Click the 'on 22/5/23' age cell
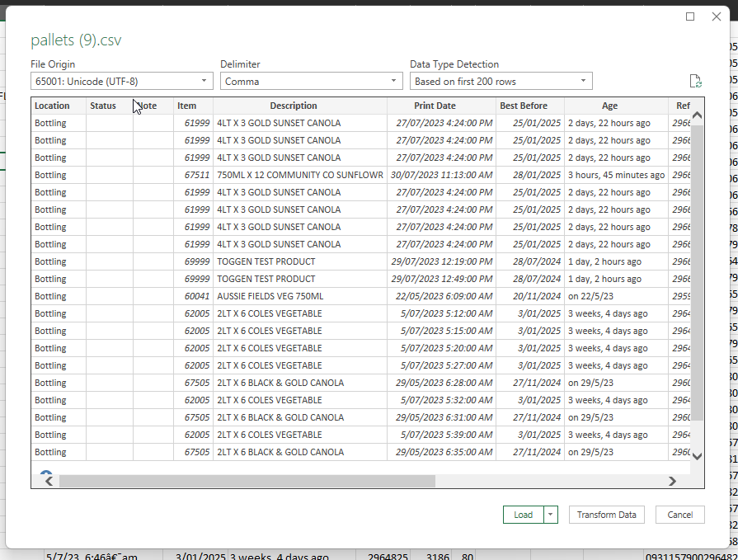Viewport: 738px width, 560px height. click(616, 296)
